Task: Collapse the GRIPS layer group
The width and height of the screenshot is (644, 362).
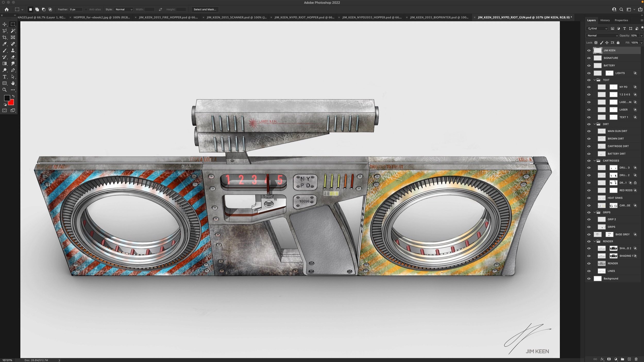Action: tap(595, 213)
